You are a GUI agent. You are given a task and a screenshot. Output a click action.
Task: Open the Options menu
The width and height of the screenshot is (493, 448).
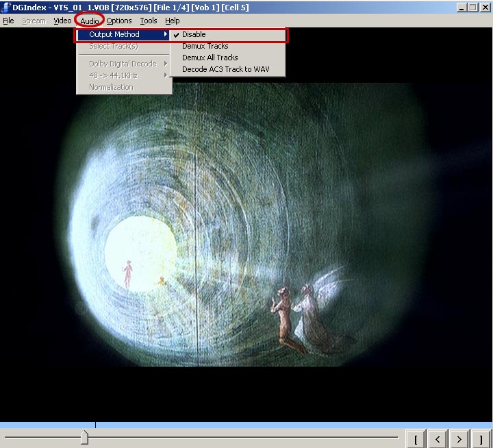[x=119, y=21]
